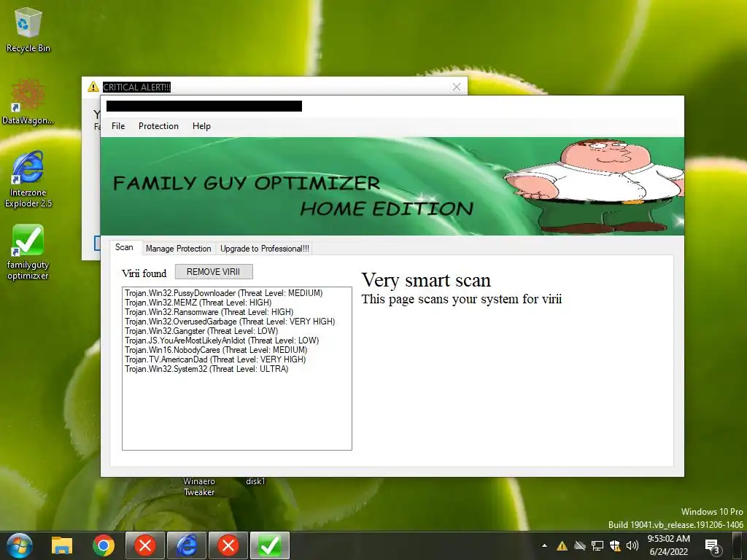Open the volume speaker tray icon

pos(632,545)
